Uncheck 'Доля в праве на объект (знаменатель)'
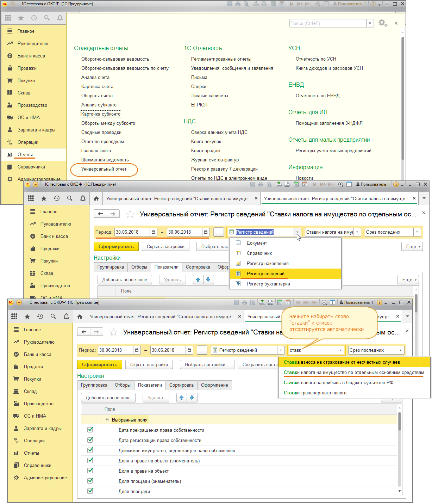 pos(90,460)
